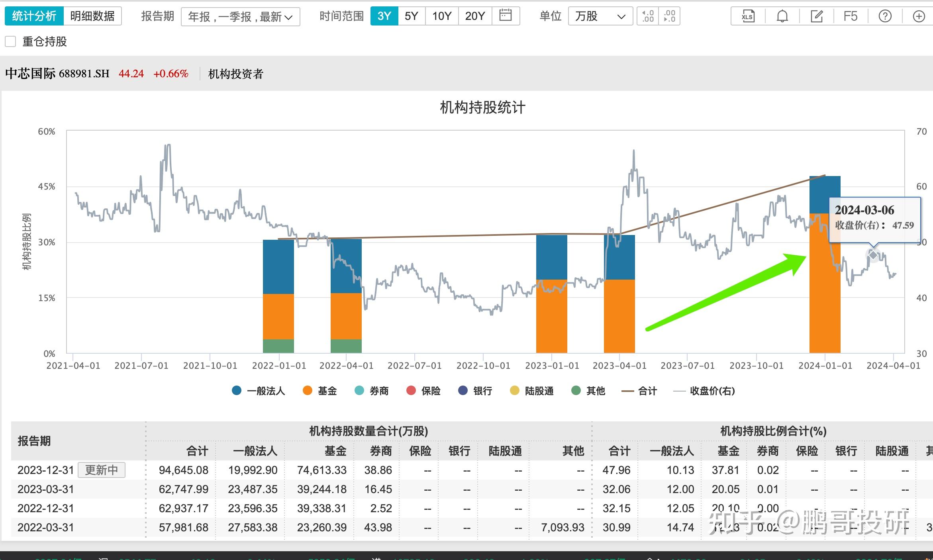The width and height of the screenshot is (933, 560).
Task: Select the 统计分析 tab
Action: tap(34, 16)
